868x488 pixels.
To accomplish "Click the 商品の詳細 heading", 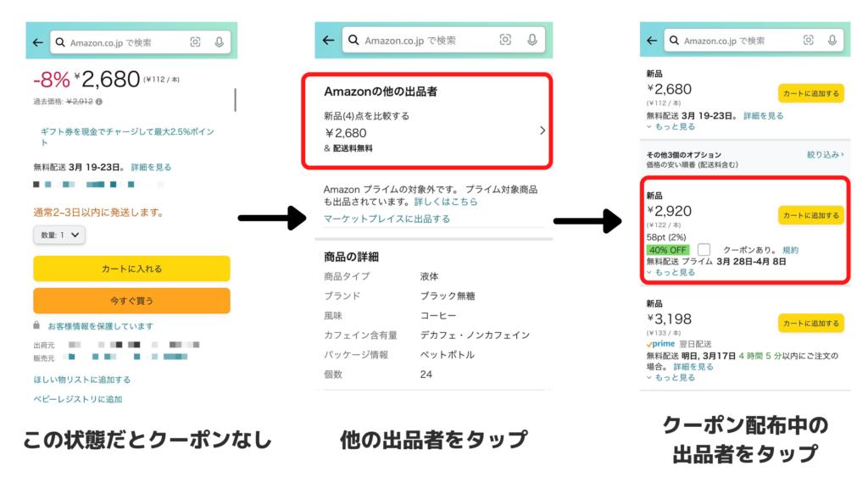I will tap(351, 257).
